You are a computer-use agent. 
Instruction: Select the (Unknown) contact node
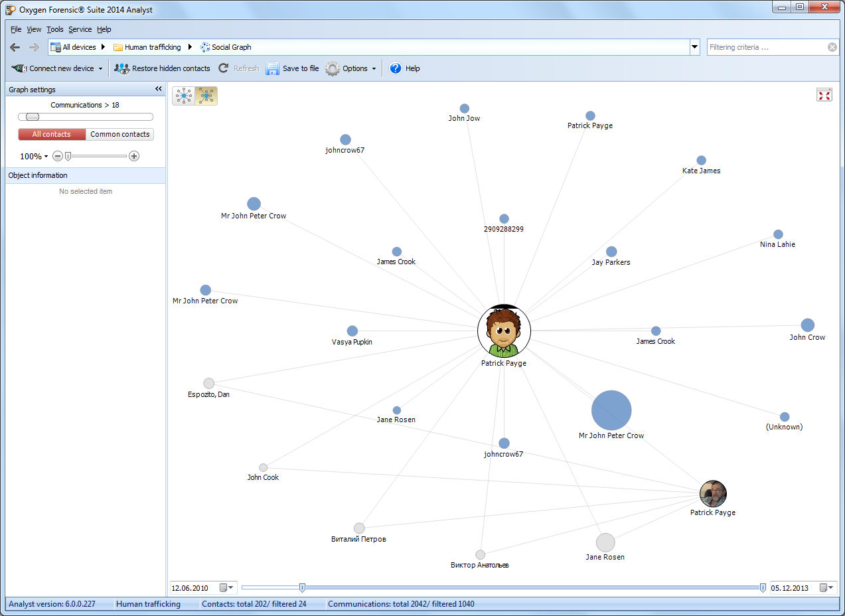pos(785,417)
